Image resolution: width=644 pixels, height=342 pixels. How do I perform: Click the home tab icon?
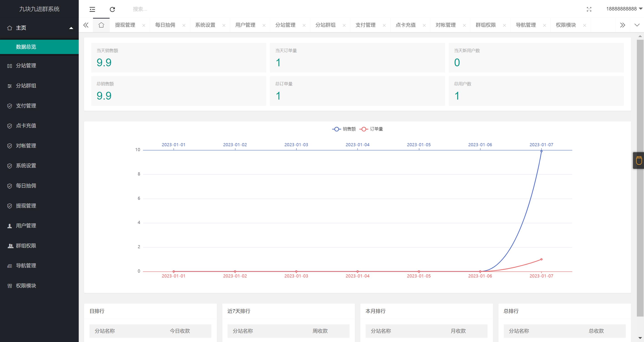[101, 25]
